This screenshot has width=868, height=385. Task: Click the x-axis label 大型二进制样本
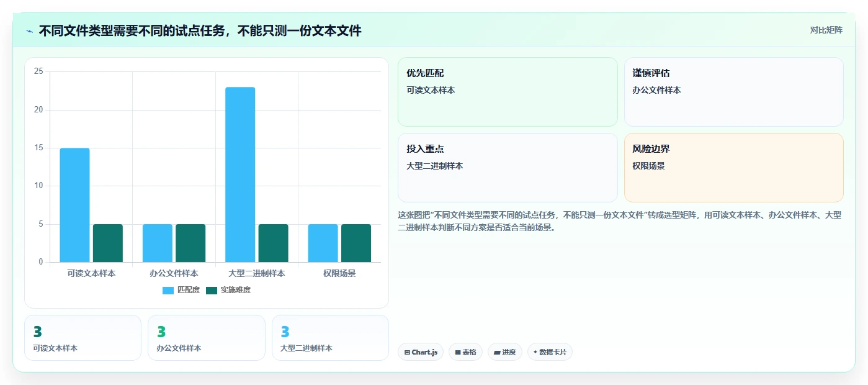point(257,273)
